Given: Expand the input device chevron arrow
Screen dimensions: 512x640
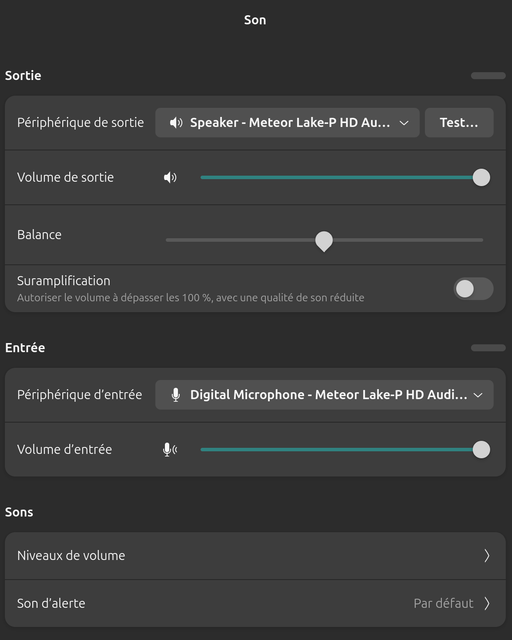Looking at the screenshot, I should (x=478, y=395).
